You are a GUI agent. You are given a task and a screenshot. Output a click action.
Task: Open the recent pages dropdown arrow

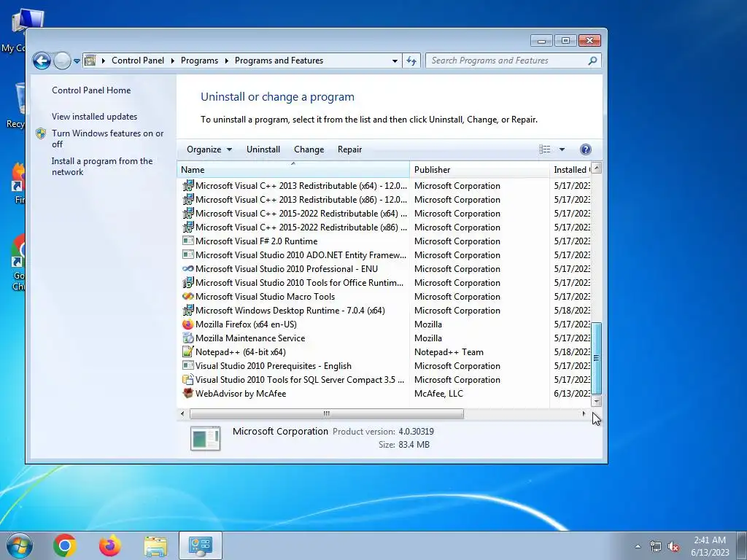(77, 61)
